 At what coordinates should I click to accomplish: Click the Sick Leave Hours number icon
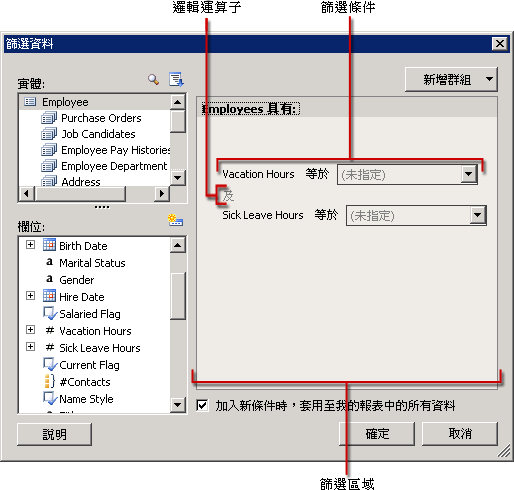tap(50, 347)
